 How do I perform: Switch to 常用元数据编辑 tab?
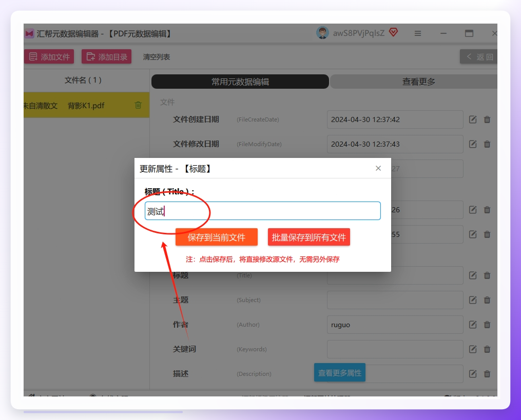pyautogui.click(x=240, y=82)
